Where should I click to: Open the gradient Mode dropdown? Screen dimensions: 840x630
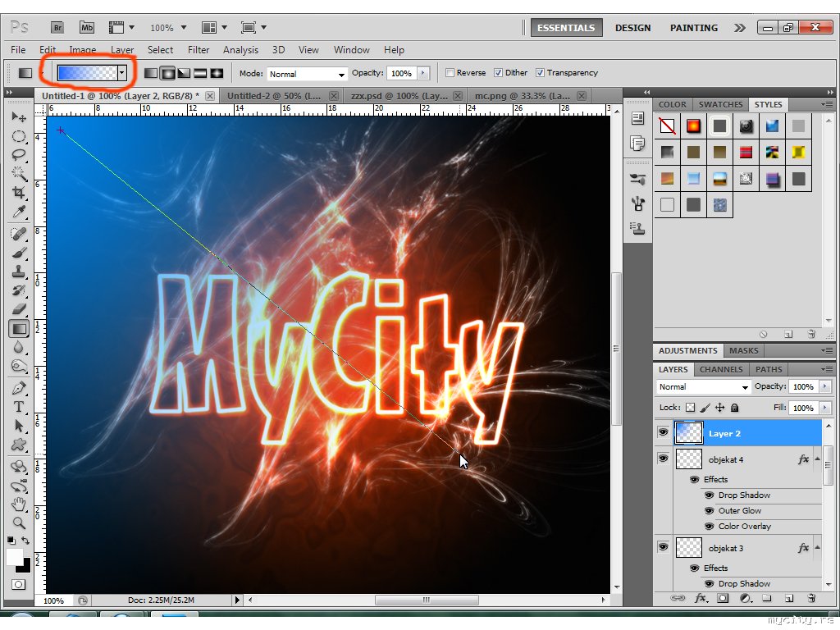[x=307, y=74]
